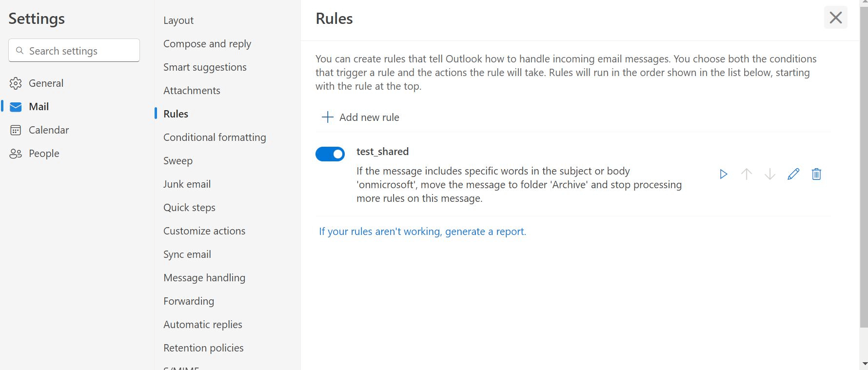This screenshot has width=868, height=370.
Task: Click Add new rule button
Action: point(369,117)
